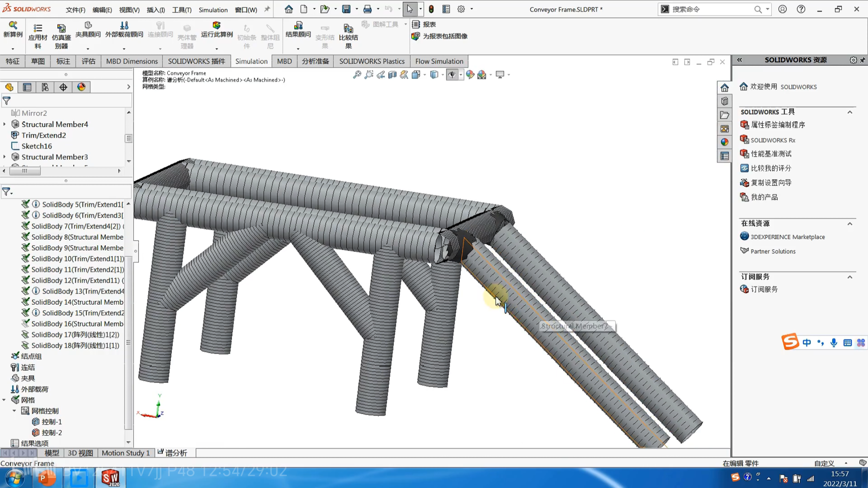The width and height of the screenshot is (868, 488).
Task: Open the DisplayManager color ball tab
Action: click(81, 87)
